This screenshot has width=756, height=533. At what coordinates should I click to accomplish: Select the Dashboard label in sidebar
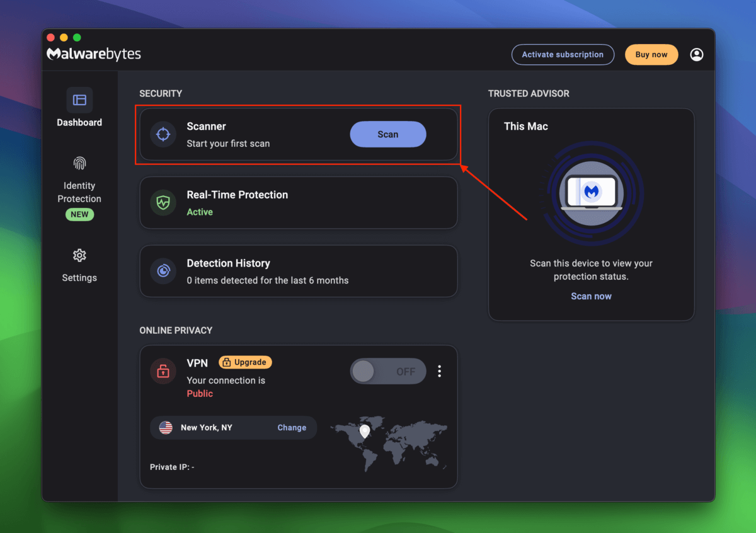coord(79,122)
